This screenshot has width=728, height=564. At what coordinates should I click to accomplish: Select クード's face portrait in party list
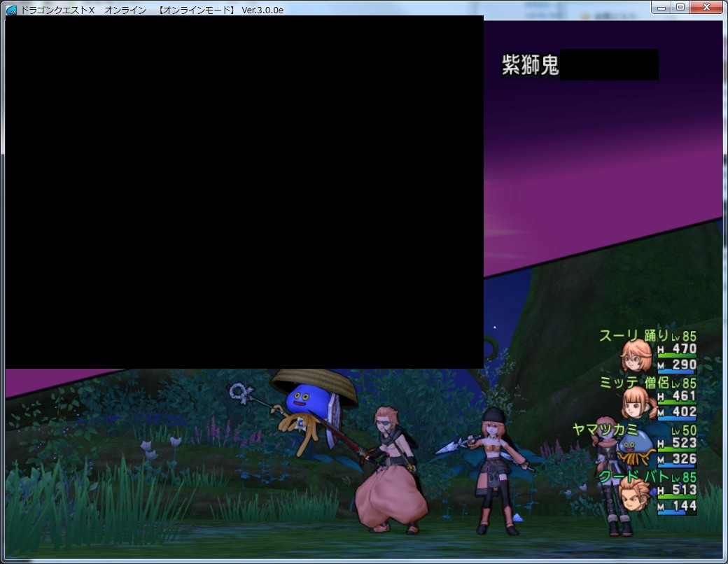634,494
